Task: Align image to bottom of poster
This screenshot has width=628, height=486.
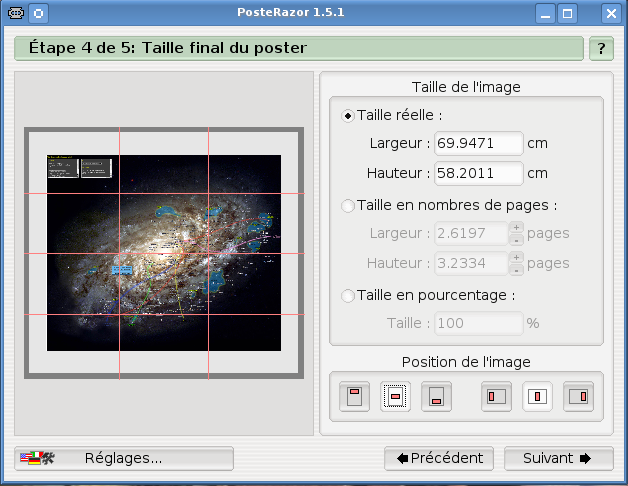Action: point(436,396)
